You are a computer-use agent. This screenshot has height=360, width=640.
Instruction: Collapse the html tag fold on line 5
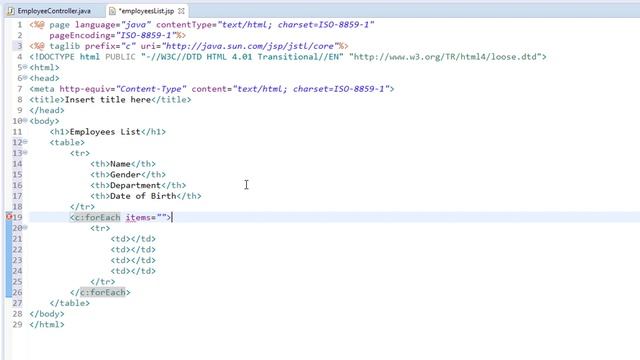point(25,67)
